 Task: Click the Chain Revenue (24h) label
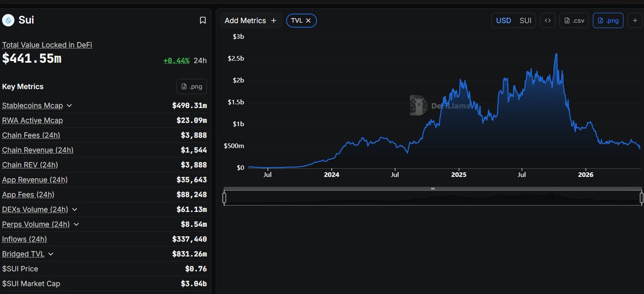pyautogui.click(x=38, y=150)
